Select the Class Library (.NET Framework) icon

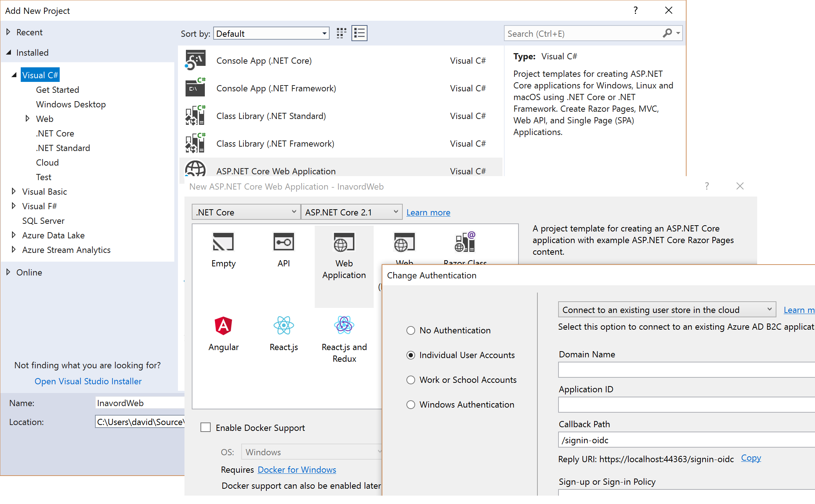point(195,143)
